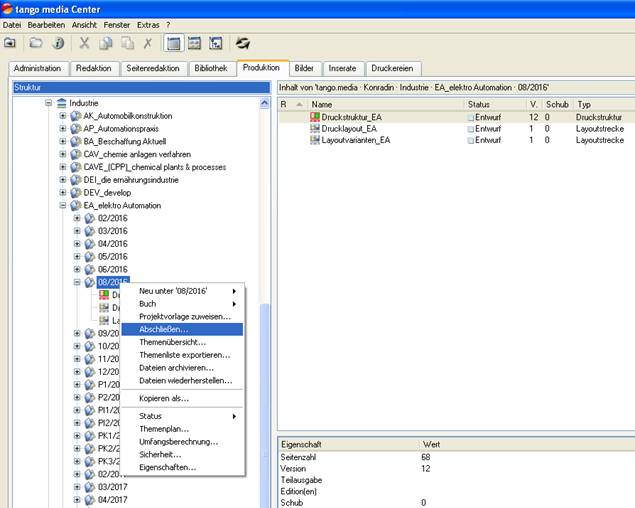
Task: Switch to the Redaktion tab
Action: 93,69
